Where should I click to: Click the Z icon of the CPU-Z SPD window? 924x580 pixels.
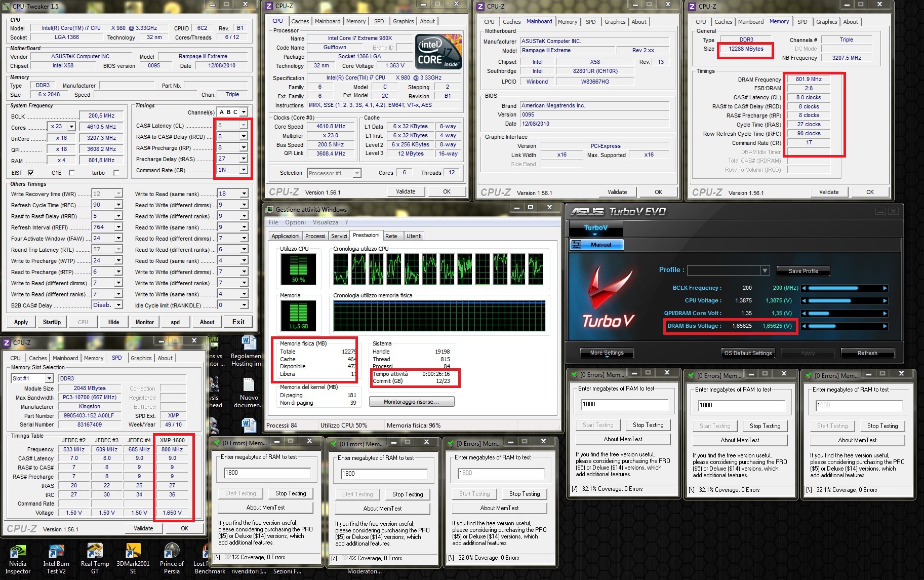7,342
